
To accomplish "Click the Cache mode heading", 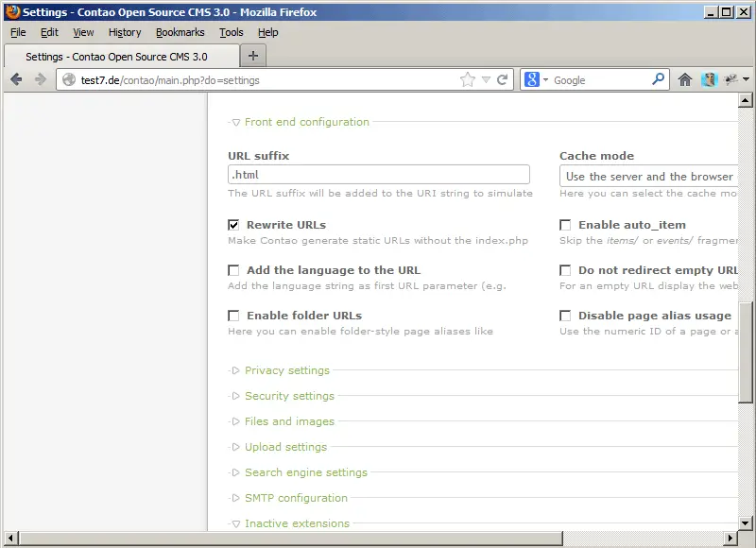I will [x=597, y=156].
